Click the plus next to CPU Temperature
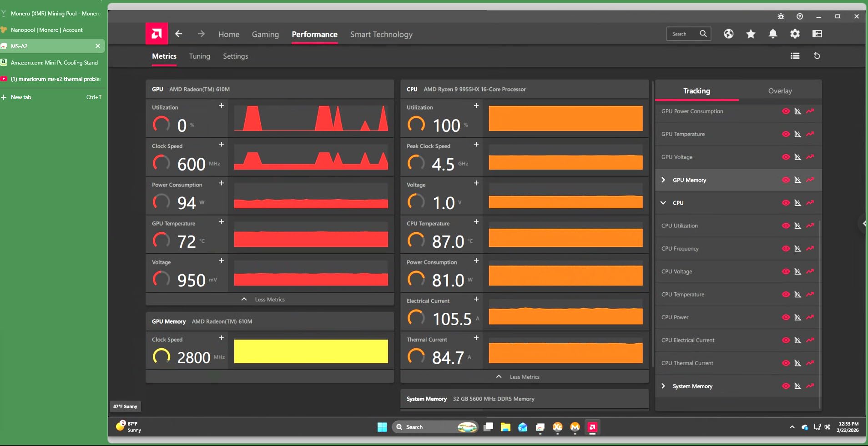This screenshot has height=446, width=868. [x=476, y=222]
